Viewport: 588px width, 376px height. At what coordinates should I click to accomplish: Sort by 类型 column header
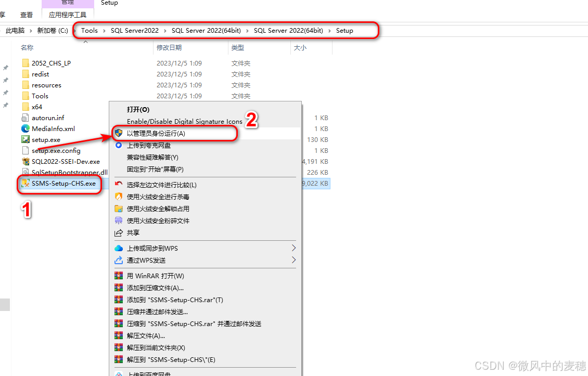click(238, 48)
